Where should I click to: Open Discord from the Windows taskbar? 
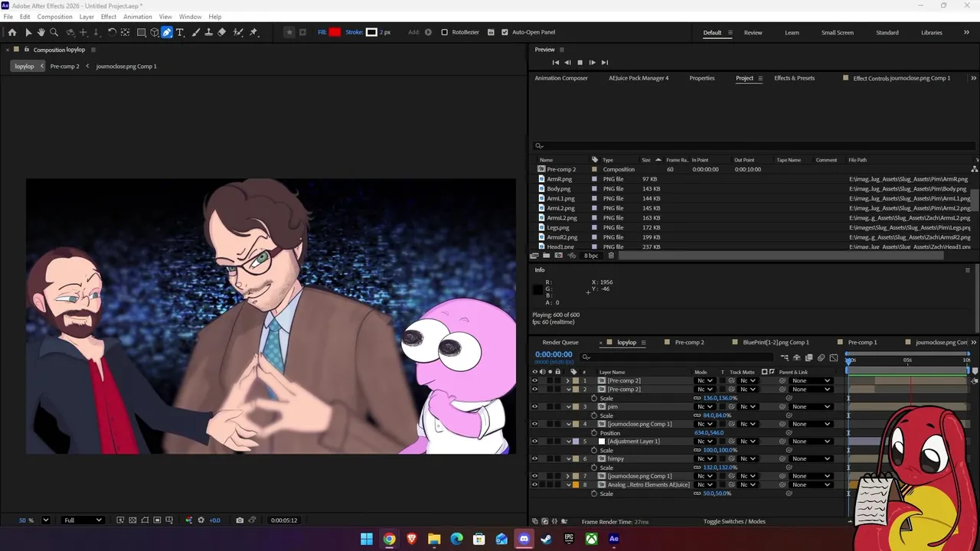(x=524, y=539)
